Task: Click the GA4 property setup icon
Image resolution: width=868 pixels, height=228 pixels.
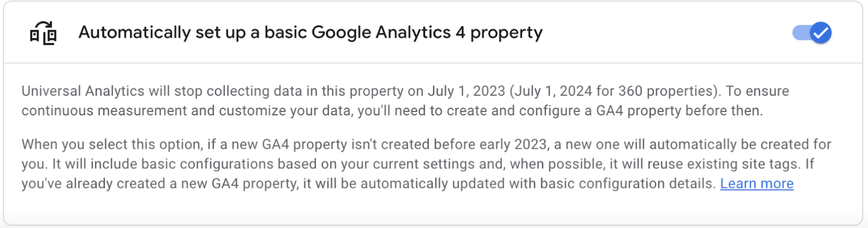Action: pos(43,33)
